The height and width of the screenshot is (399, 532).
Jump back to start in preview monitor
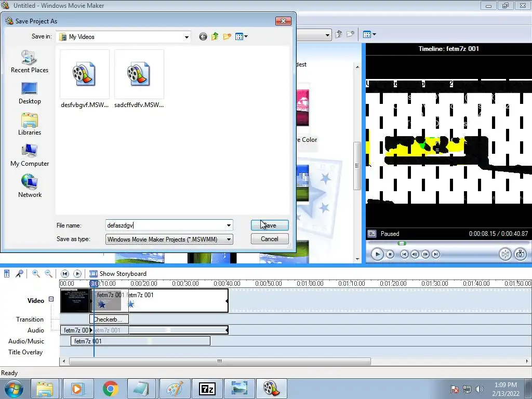point(404,254)
